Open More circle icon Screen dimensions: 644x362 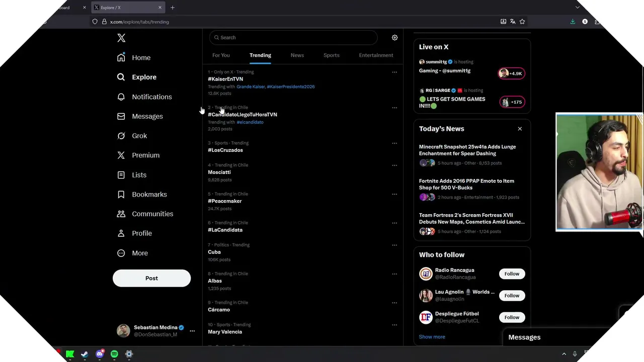coord(121,253)
